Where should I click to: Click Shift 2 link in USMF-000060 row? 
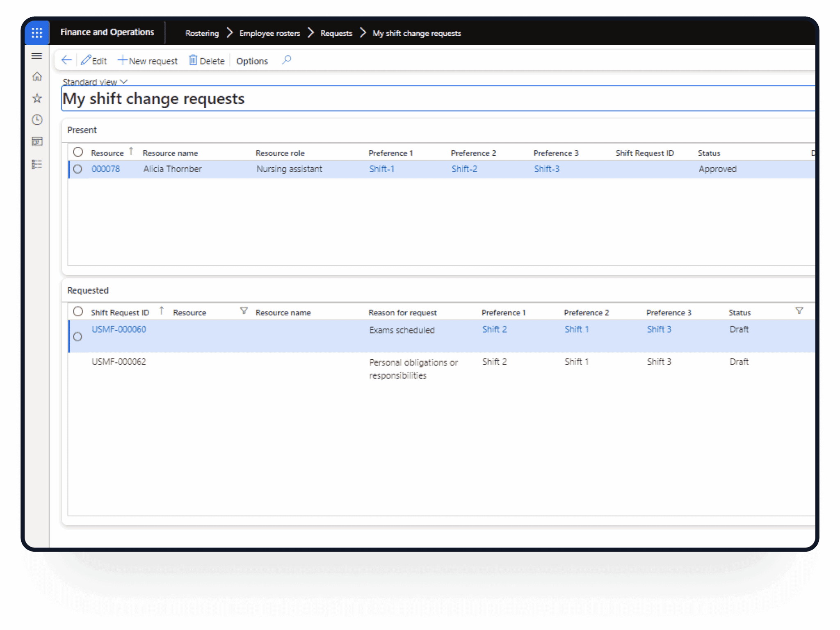(495, 329)
